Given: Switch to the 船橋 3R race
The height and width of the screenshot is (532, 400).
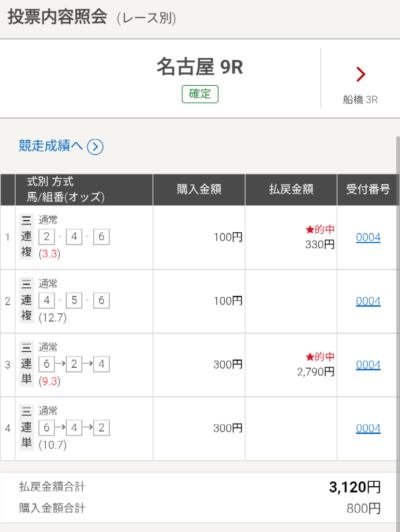Looking at the screenshot, I should point(360,100).
